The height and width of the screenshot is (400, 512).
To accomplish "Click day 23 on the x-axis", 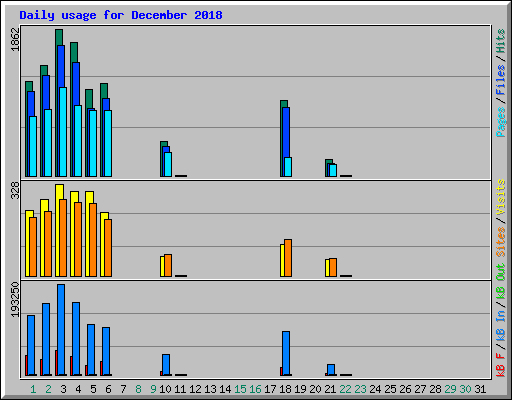I will click(x=360, y=389).
